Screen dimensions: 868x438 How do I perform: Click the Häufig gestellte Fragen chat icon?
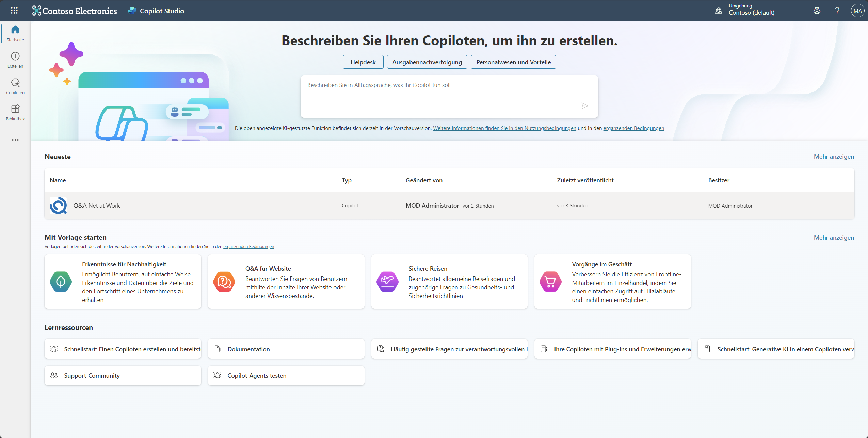[x=381, y=349]
